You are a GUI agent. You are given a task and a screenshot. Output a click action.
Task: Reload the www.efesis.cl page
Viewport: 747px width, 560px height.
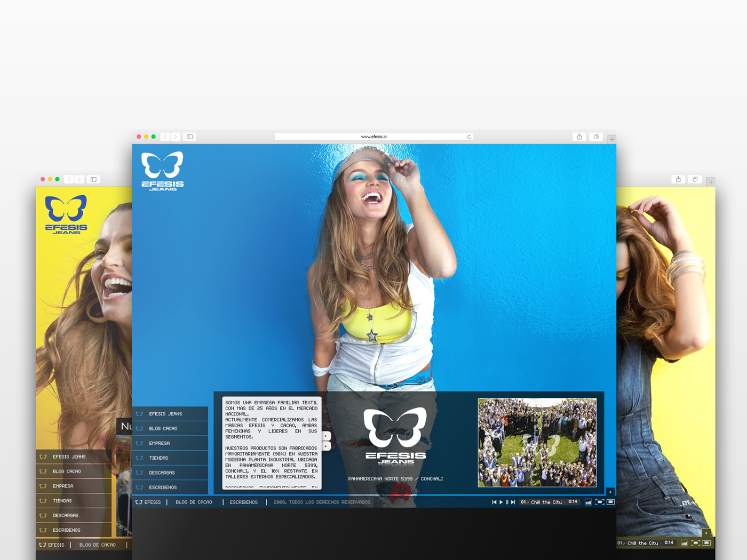tap(469, 137)
